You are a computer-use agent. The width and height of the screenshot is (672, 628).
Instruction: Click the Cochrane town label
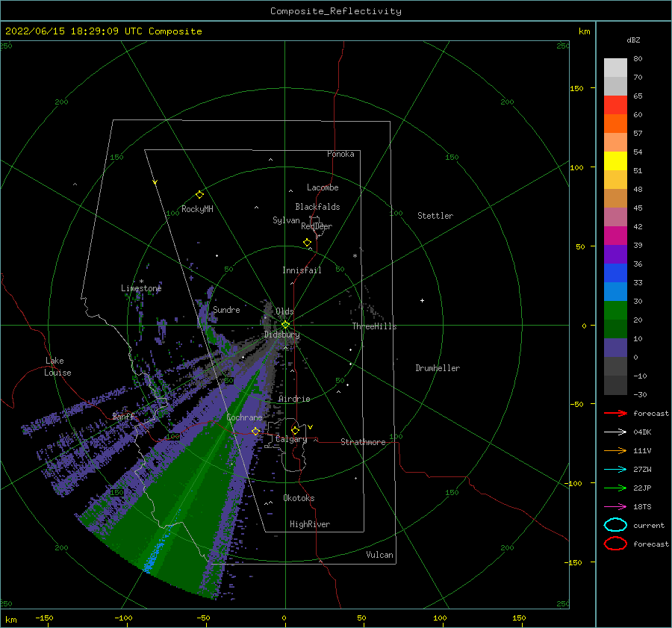pyautogui.click(x=244, y=417)
